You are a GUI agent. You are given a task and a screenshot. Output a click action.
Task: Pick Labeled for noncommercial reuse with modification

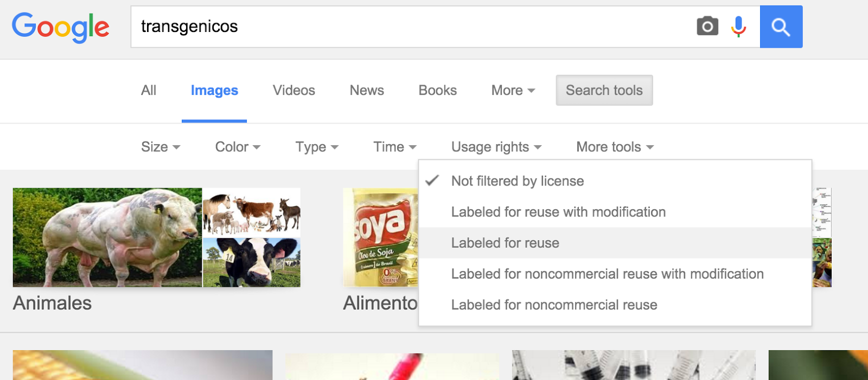coord(607,274)
